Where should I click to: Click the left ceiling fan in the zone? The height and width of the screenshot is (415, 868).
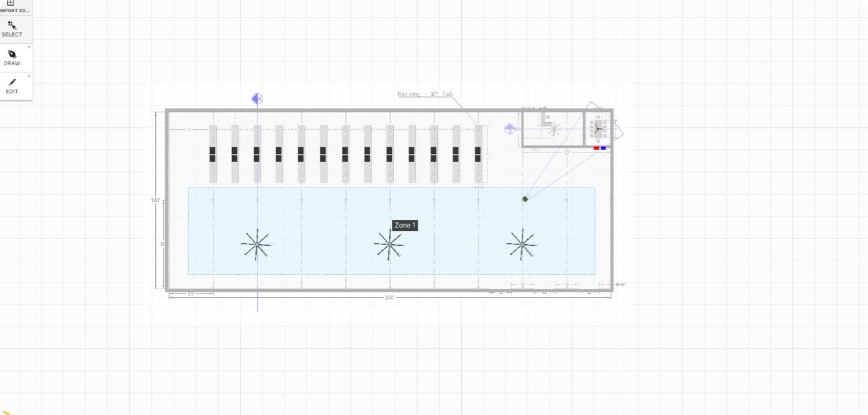point(257,245)
